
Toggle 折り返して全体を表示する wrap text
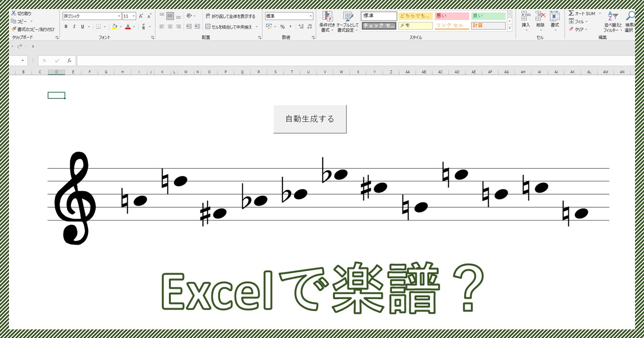(x=230, y=16)
